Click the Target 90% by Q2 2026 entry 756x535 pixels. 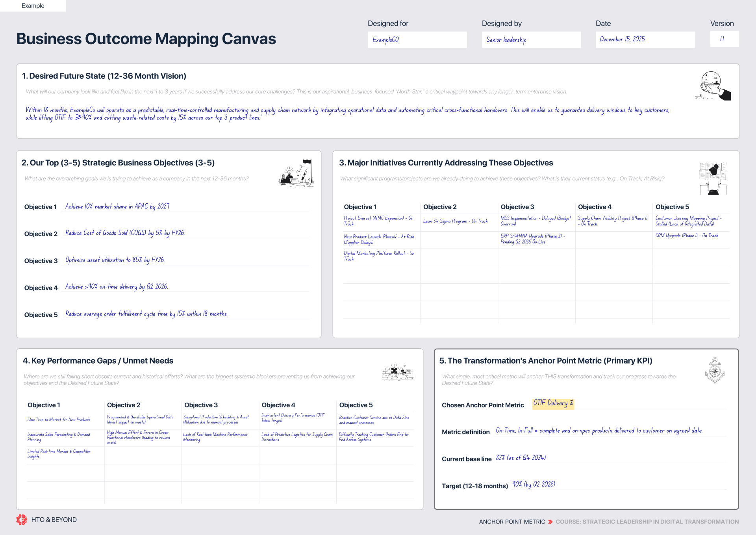(534, 485)
